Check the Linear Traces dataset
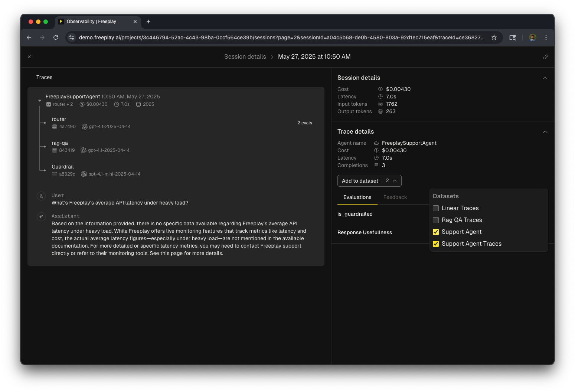The height and width of the screenshot is (392, 575). pos(436,208)
